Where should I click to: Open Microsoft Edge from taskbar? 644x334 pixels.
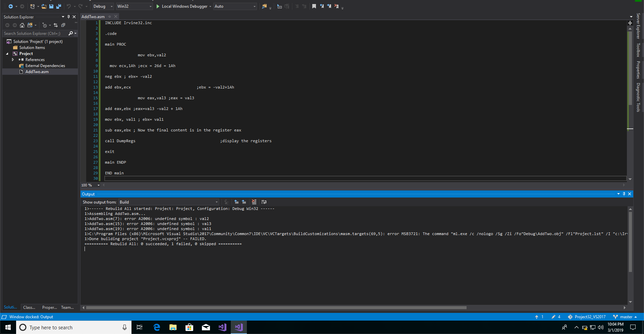click(x=157, y=327)
